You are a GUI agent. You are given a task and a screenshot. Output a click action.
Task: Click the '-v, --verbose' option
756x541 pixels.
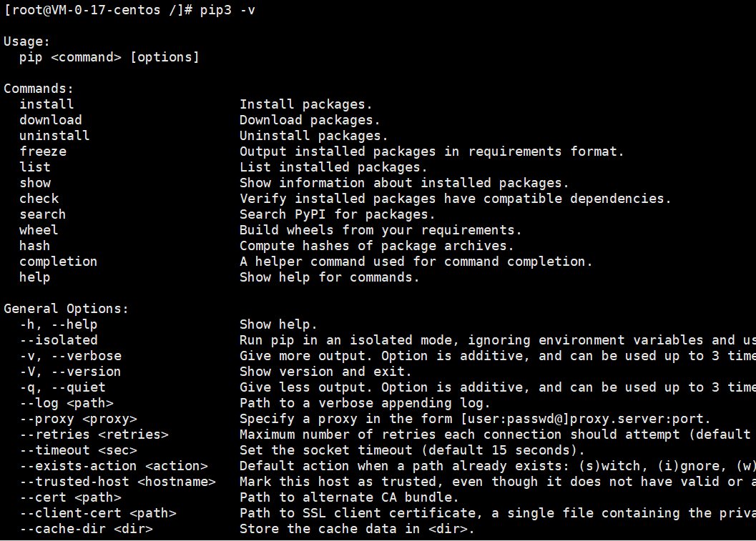[x=71, y=356]
